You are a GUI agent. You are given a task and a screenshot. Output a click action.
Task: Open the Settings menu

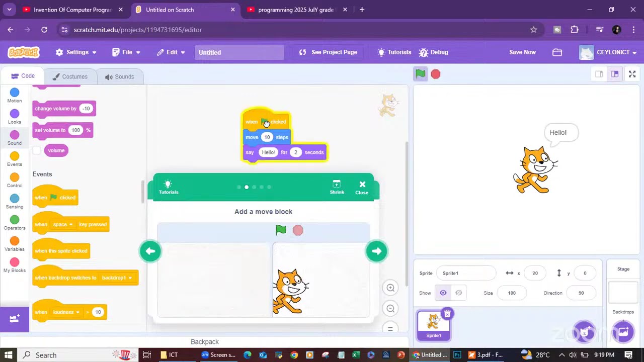click(x=76, y=52)
